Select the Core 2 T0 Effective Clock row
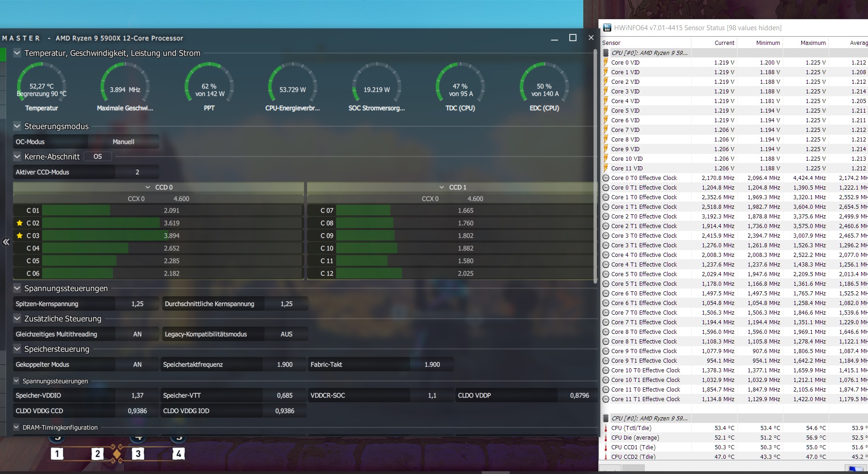868x474 pixels. [x=734, y=216]
